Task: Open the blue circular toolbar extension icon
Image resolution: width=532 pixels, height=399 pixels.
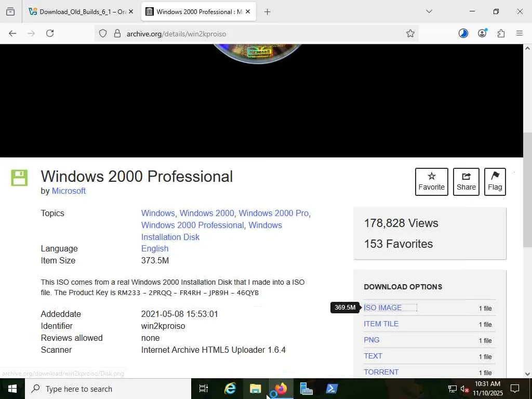Action: (463, 33)
